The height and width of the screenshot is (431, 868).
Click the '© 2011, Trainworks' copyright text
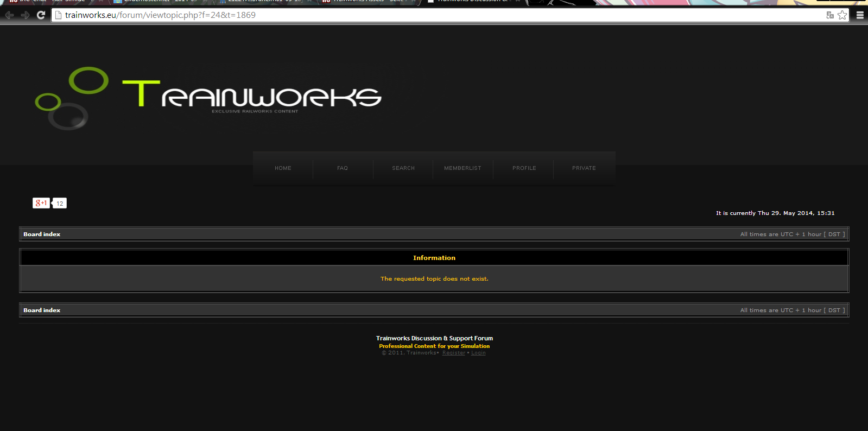point(410,353)
